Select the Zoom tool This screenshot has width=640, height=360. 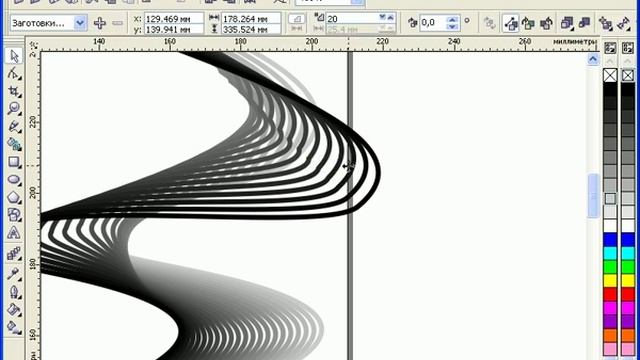click(x=13, y=109)
